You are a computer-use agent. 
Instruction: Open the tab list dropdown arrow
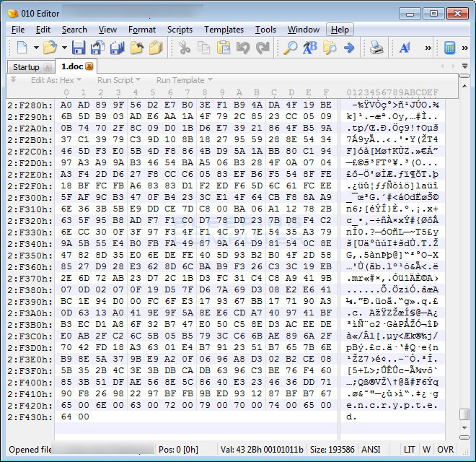point(464,66)
